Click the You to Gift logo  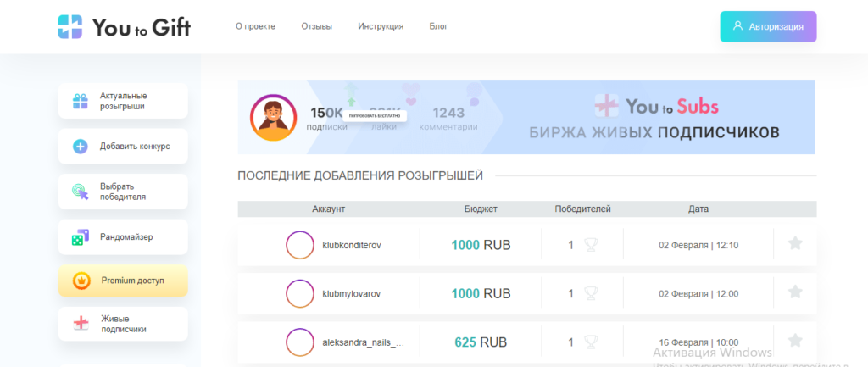(125, 27)
